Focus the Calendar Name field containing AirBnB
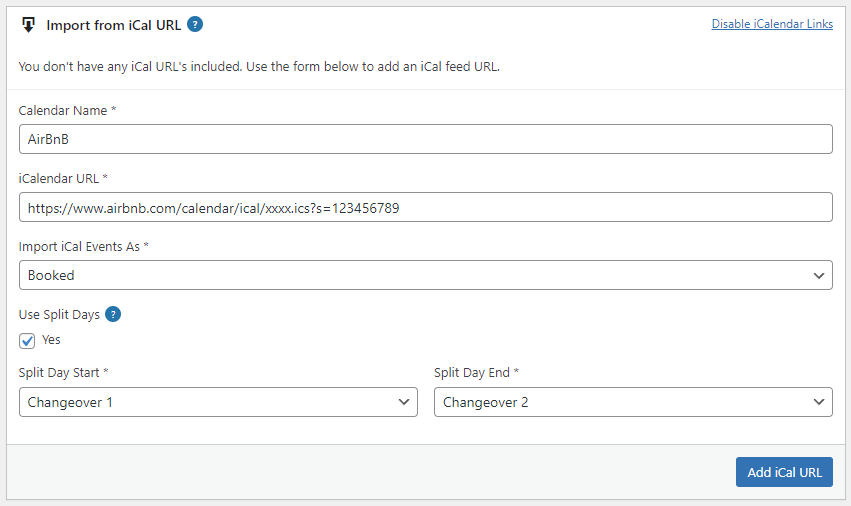This screenshot has width=851, height=506. [x=426, y=139]
